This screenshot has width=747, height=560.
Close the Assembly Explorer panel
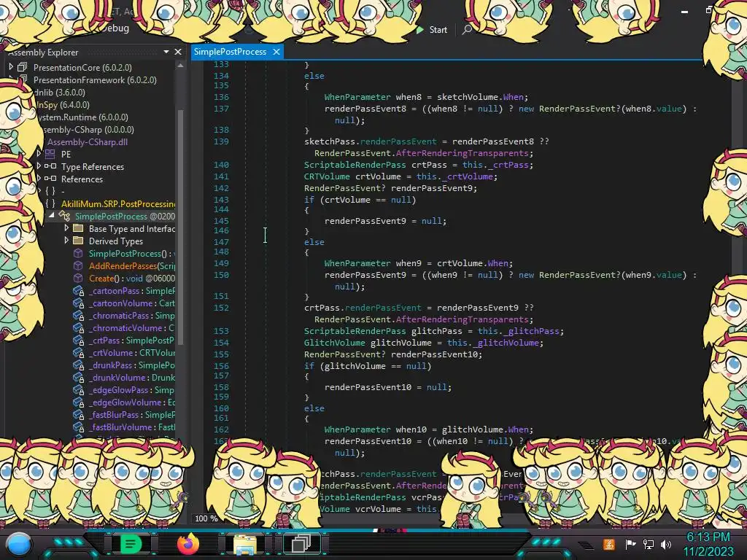point(178,52)
